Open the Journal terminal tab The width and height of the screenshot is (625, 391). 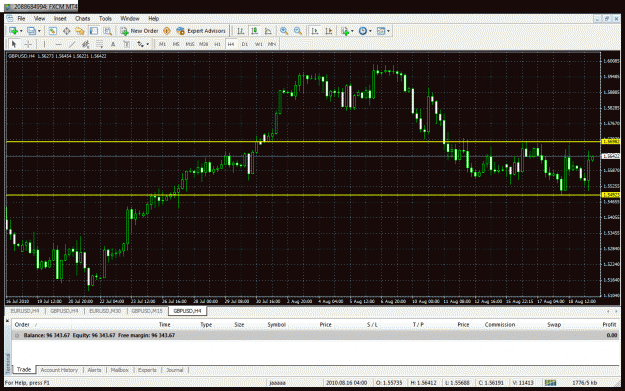pos(175,370)
